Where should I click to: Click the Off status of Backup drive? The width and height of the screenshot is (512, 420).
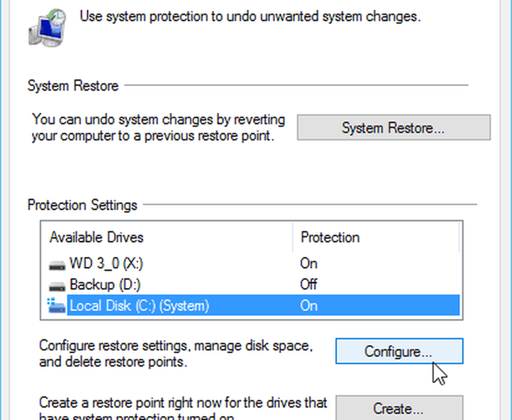click(308, 284)
